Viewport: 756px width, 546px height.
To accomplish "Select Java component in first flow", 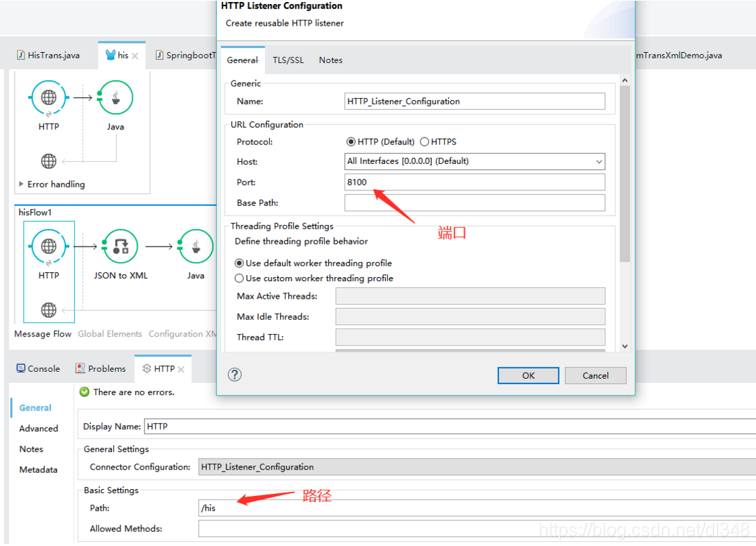I will click(115, 98).
